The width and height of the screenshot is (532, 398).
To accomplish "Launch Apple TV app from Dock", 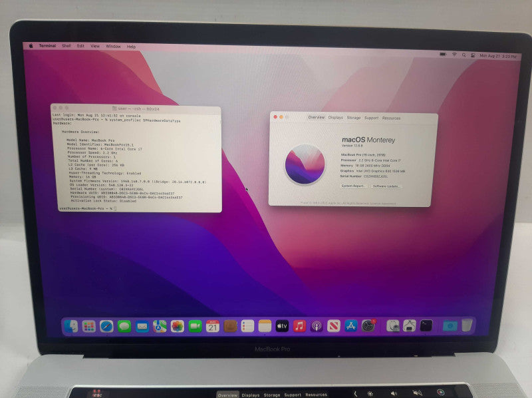I will 282,326.
